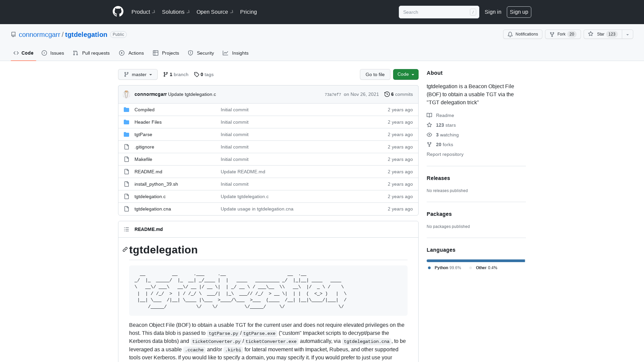Expand the Star lists dropdown arrow

coord(628,34)
